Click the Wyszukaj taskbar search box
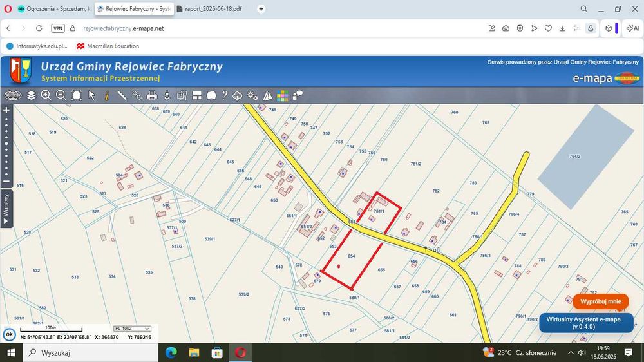This screenshot has width=644, height=362. 90,352
